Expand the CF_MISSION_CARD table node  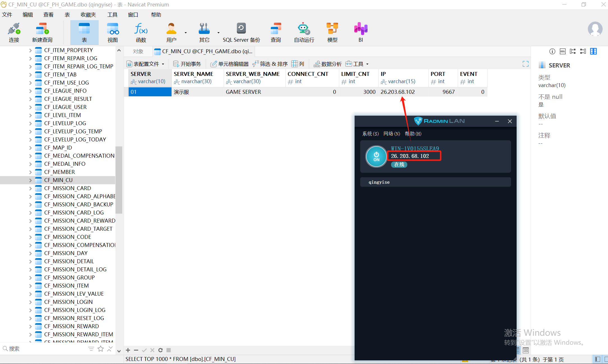coord(31,188)
